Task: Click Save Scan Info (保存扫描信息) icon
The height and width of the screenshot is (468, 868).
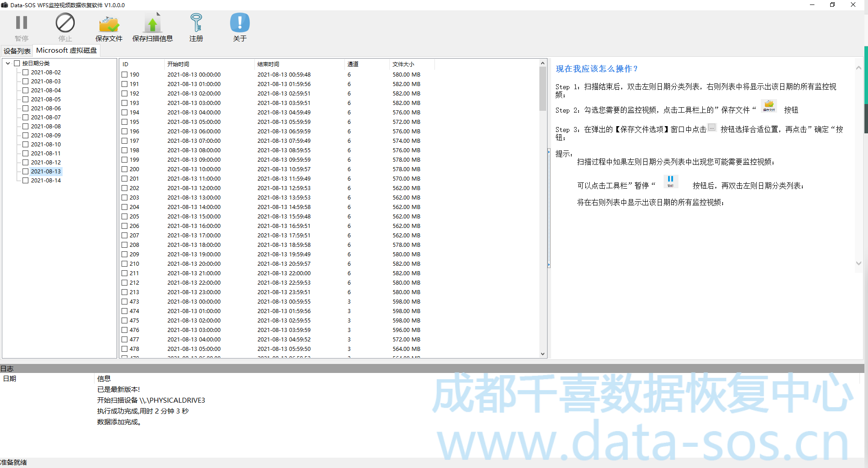Action: (152, 23)
